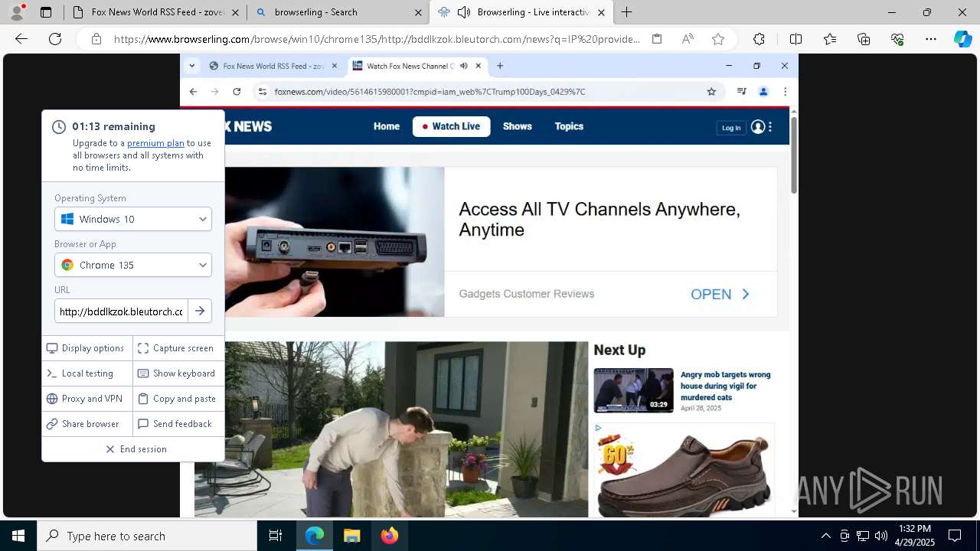Click Show keyboard

click(x=177, y=373)
